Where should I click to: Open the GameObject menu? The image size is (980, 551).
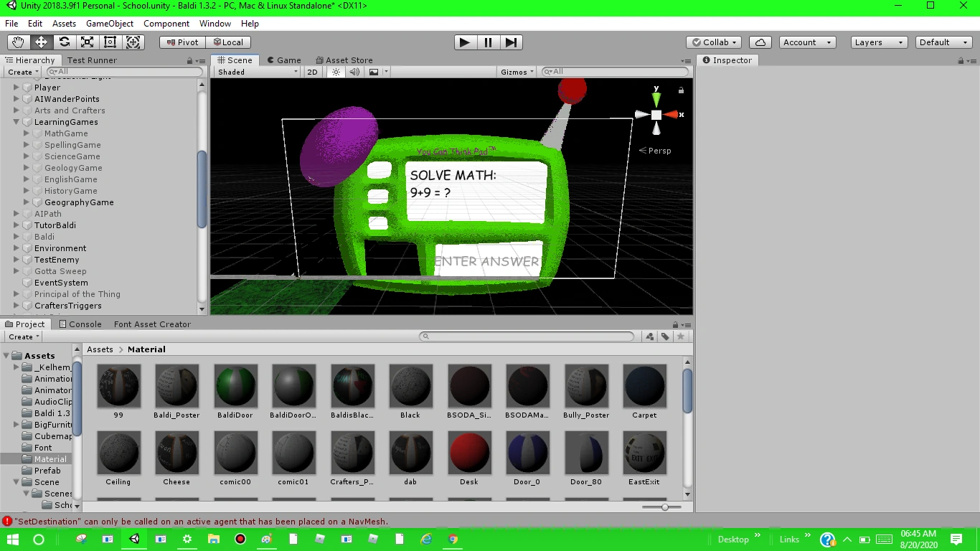[x=110, y=24]
